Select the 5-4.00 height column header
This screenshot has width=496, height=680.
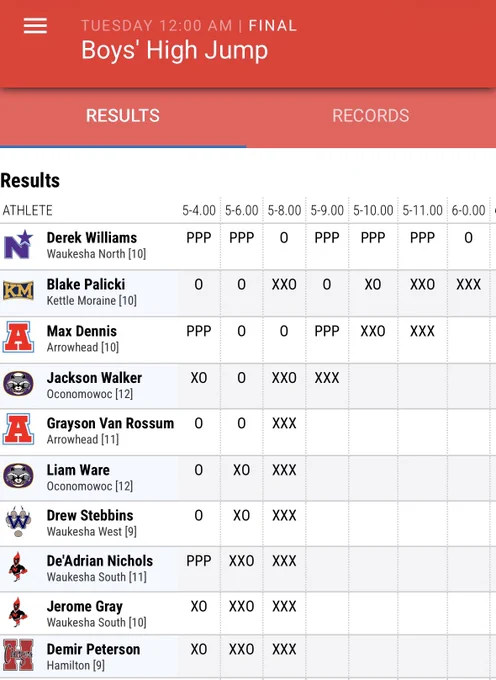coord(199,210)
